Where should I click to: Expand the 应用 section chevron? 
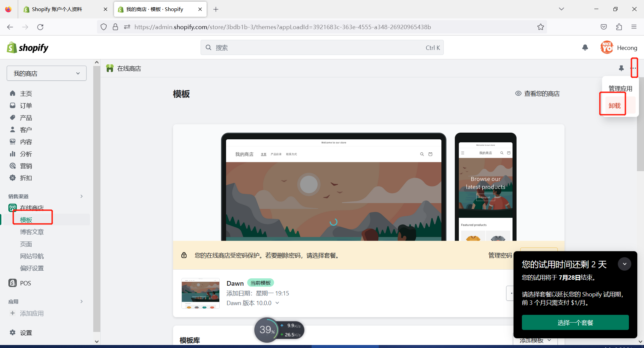point(82,301)
